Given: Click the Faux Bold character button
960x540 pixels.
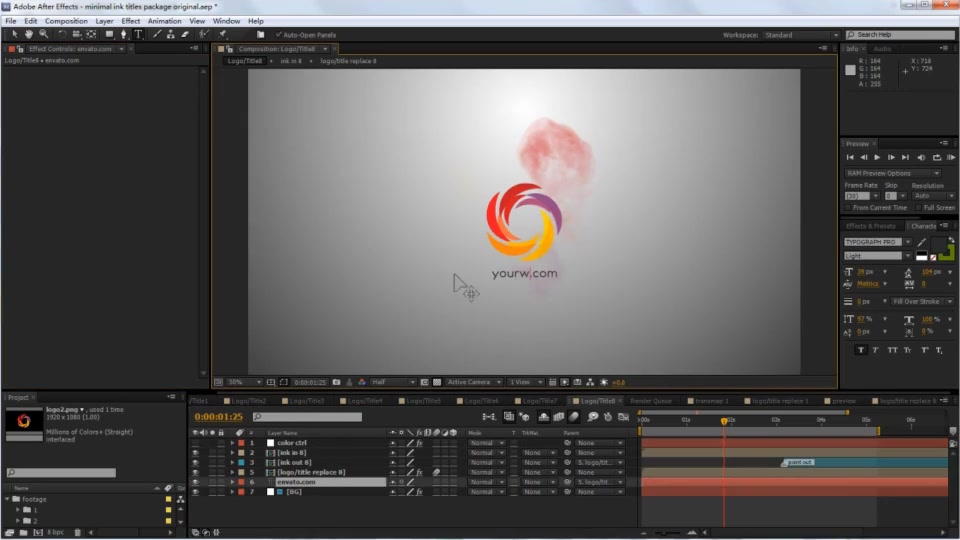Looking at the screenshot, I should [861, 350].
